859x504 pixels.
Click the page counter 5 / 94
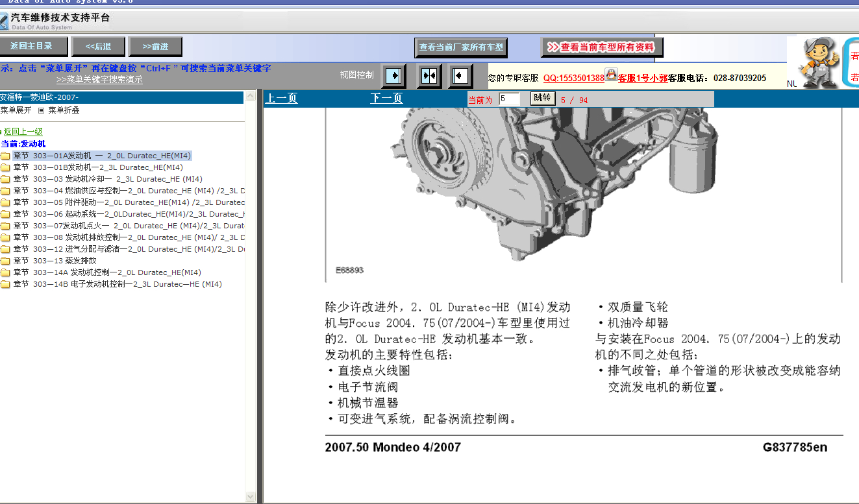[x=574, y=100]
